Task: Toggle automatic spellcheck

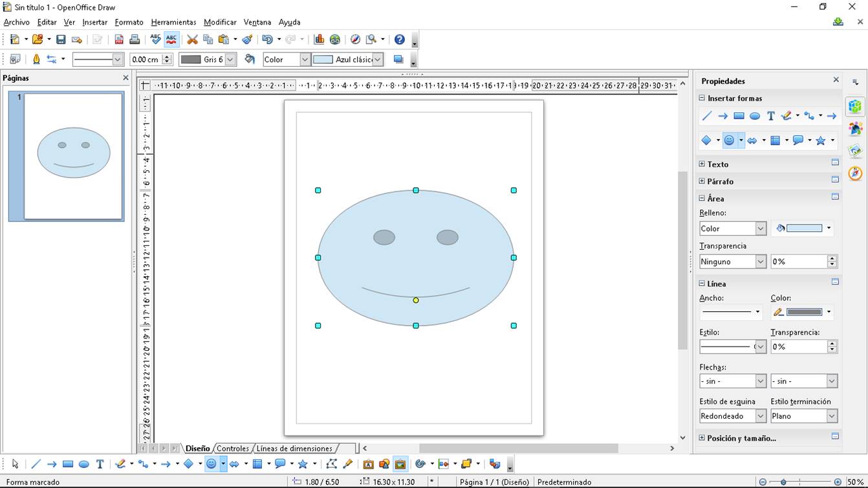Action: [170, 39]
